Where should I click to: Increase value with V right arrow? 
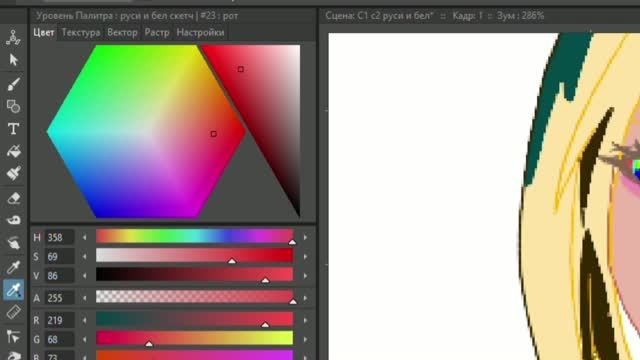(x=305, y=276)
